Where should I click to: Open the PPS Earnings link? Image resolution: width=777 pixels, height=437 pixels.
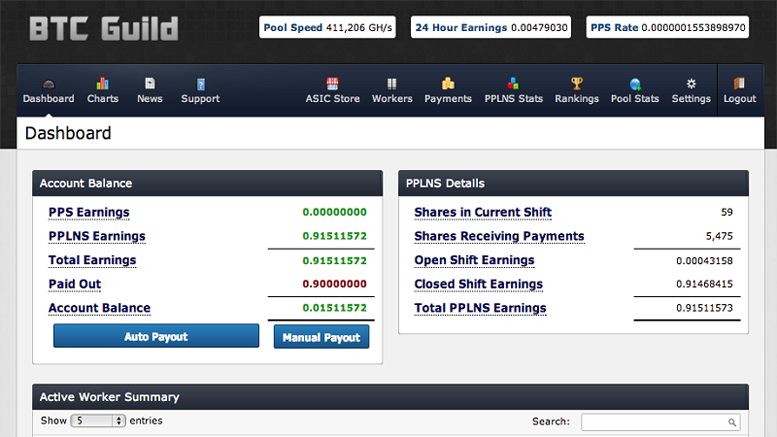click(89, 213)
